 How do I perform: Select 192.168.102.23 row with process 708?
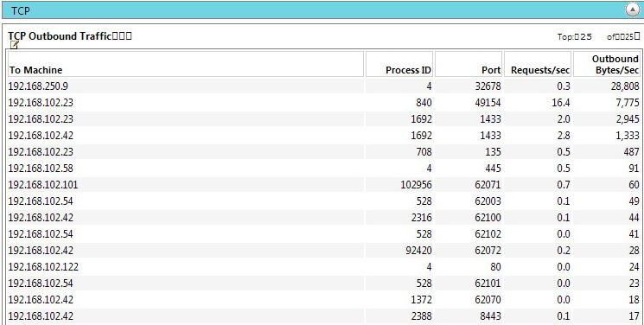coord(323,152)
